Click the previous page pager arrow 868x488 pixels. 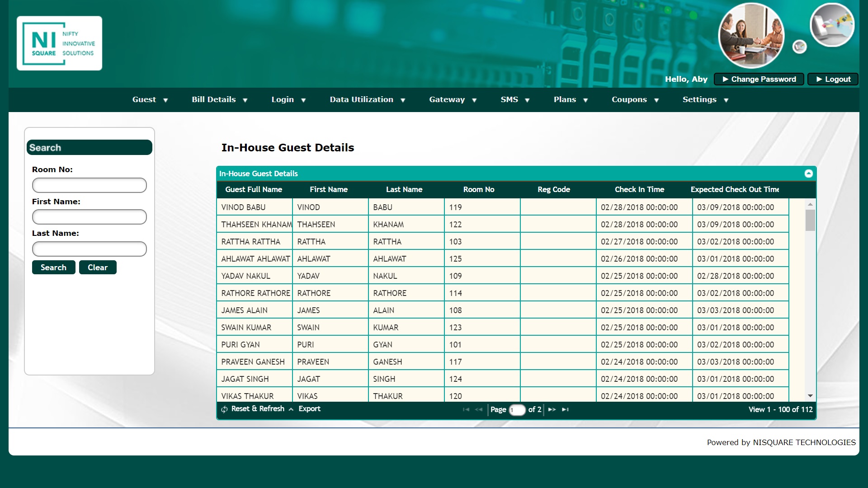click(x=479, y=409)
